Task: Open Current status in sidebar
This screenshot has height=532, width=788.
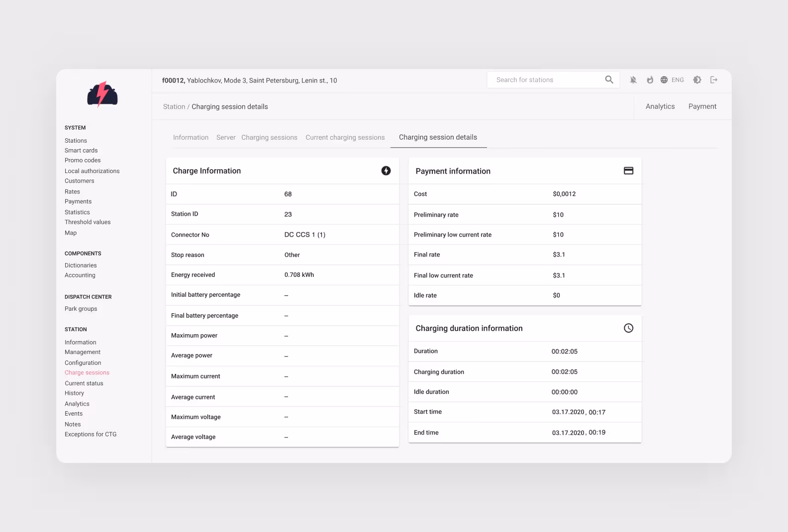Action: tap(84, 383)
